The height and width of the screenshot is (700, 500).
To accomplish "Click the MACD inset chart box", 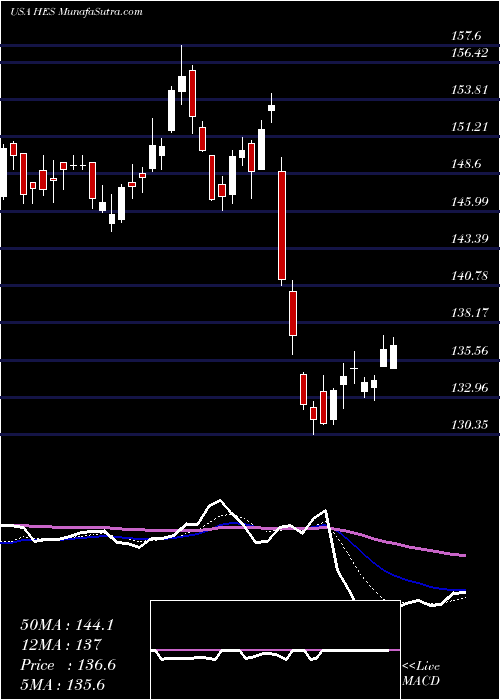I will (x=275, y=650).
